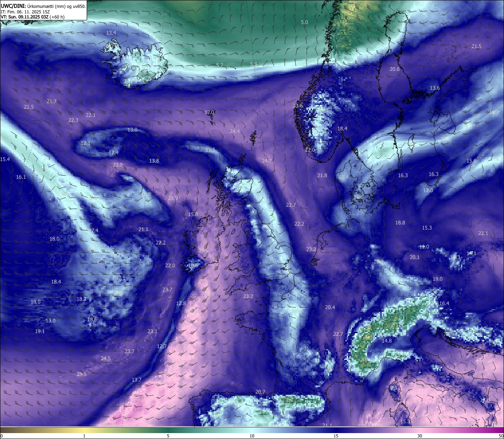The width and height of the screenshot is (504, 439).
Task: Select the 17.0 value label
Action: pos(209,112)
